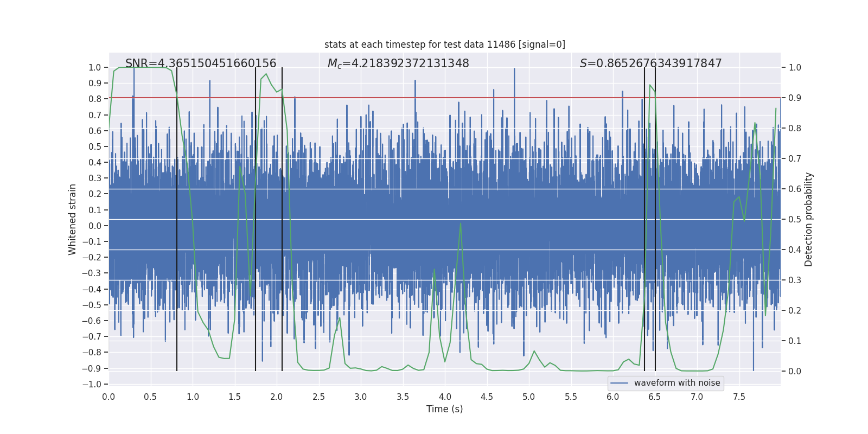868x434 pixels.
Task: Click x-axis tick label 4.0
Action: 445,397
